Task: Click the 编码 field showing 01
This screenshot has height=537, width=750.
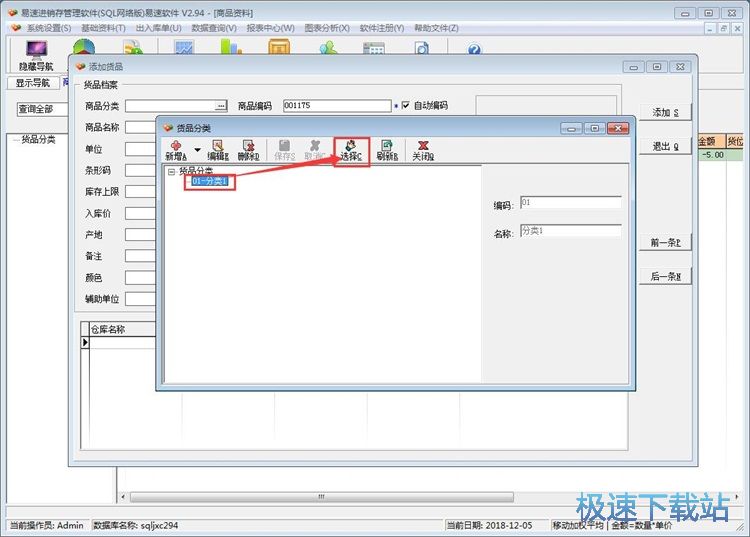Action: coord(571,203)
